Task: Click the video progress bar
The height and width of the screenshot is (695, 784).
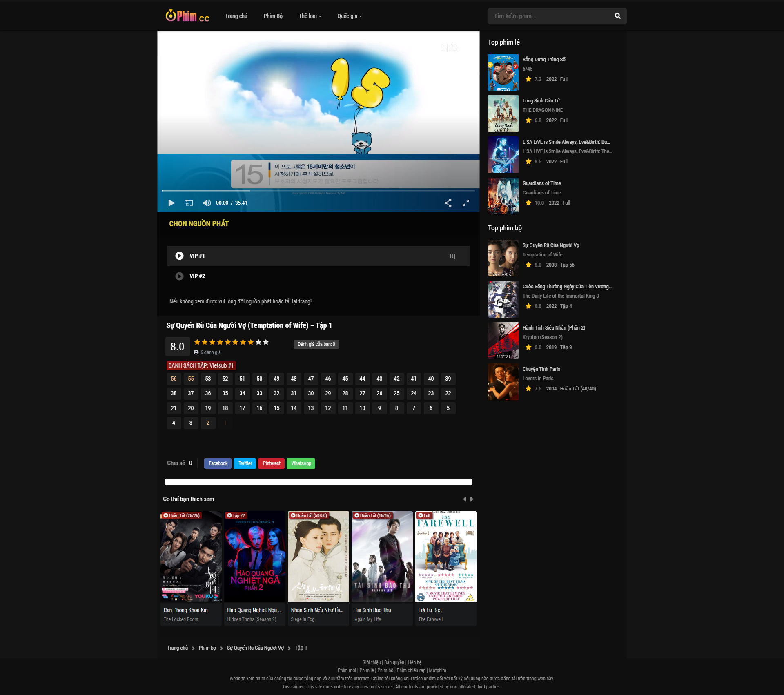Action: (318, 190)
